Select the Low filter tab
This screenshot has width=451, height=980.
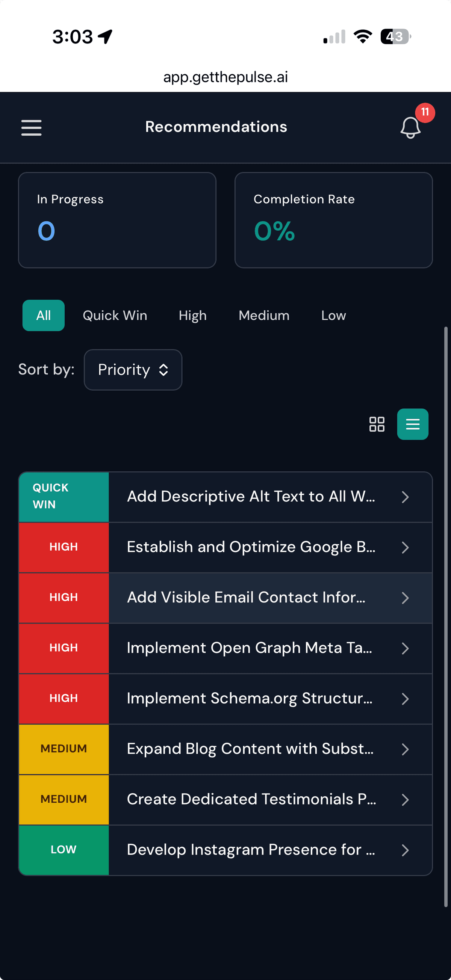click(333, 316)
